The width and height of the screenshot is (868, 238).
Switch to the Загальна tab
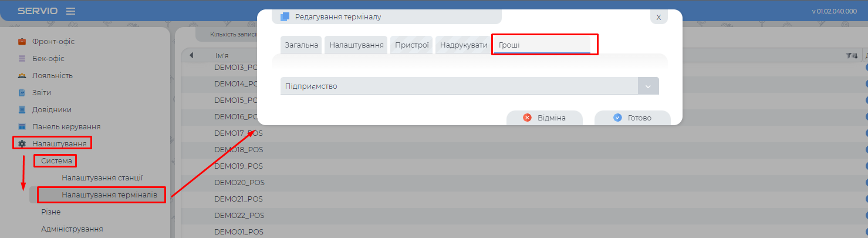pyautogui.click(x=301, y=45)
